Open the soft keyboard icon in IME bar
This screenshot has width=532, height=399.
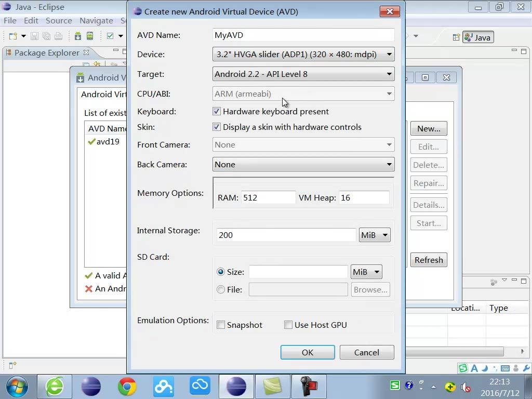(x=505, y=368)
